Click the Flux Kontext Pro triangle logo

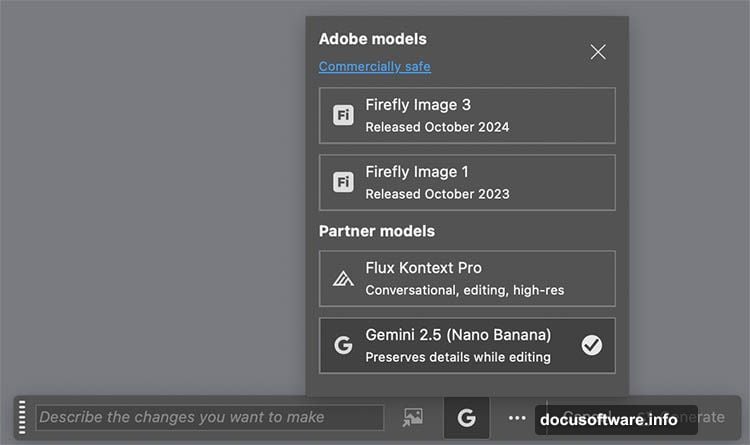pos(343,279)
